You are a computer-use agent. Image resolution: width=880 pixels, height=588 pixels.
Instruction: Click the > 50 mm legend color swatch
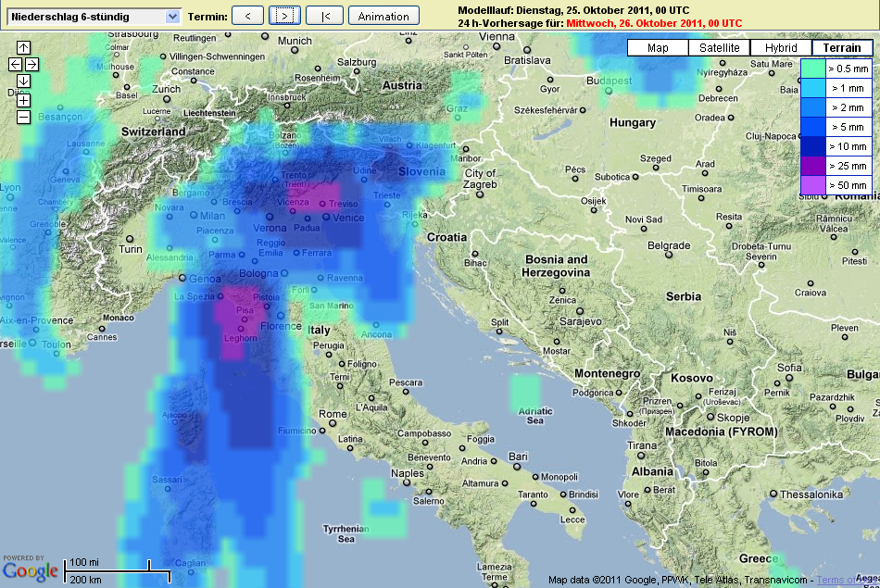812,185
